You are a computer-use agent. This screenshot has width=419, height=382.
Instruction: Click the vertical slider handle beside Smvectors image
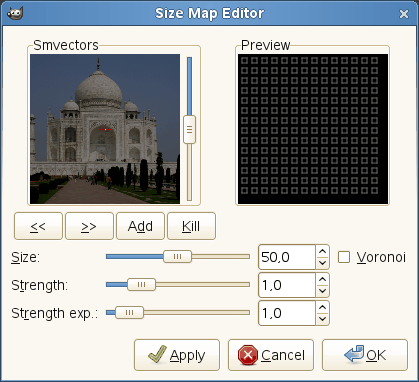189,130
